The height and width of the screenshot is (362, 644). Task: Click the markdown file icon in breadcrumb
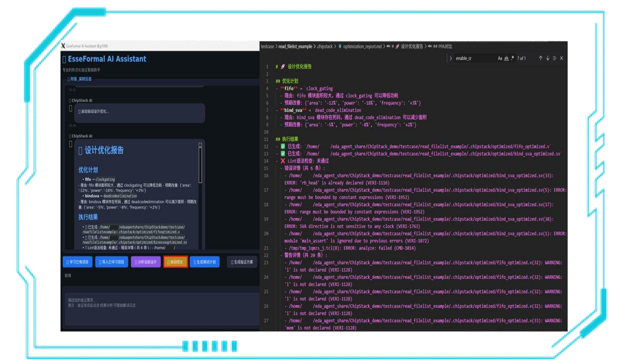pyautogui.click(x=340, y=47)
